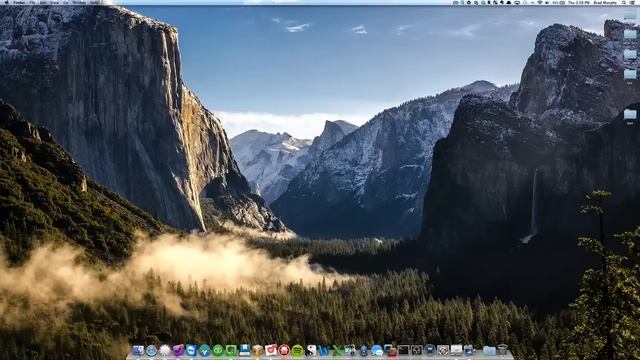The image size is (640, 360).
Task: Launch Terminal from the Dock
Action: tap(403, 350)
